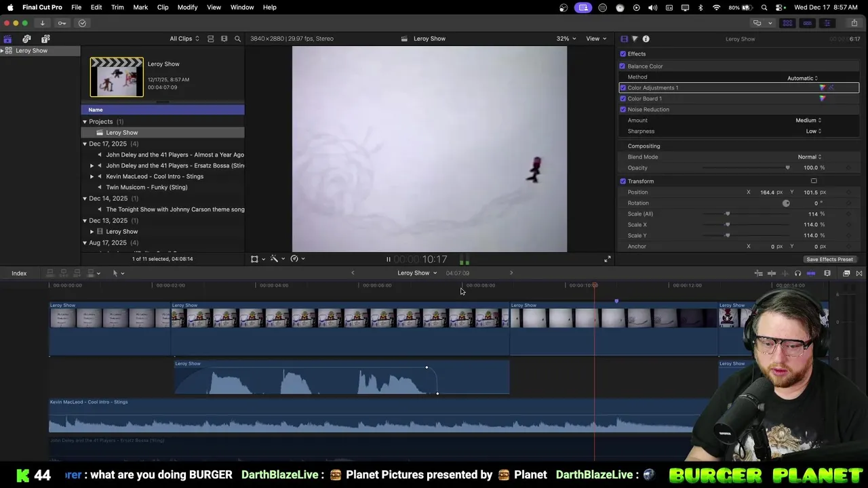Disable Balance Color checkbox

[x=623, y=66]
